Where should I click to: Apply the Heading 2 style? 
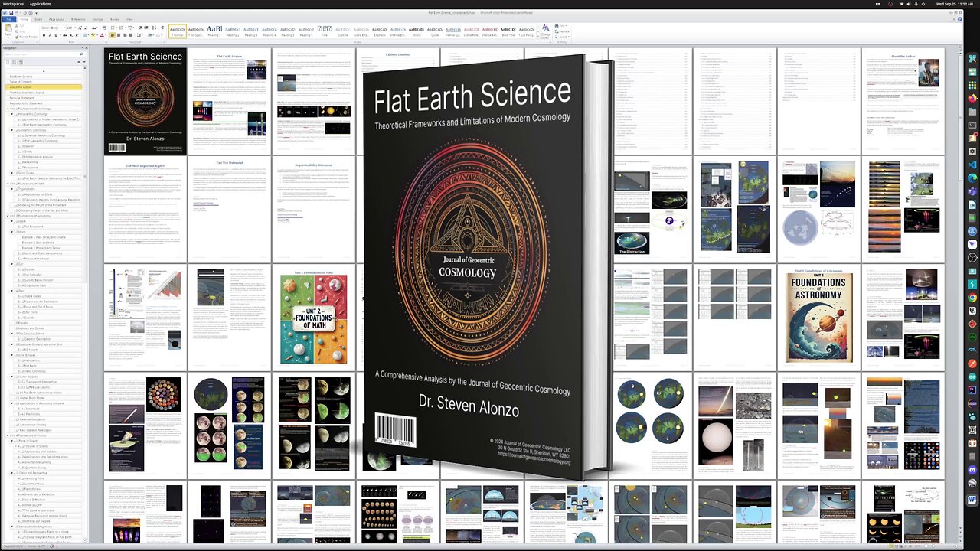pos(232,31)
